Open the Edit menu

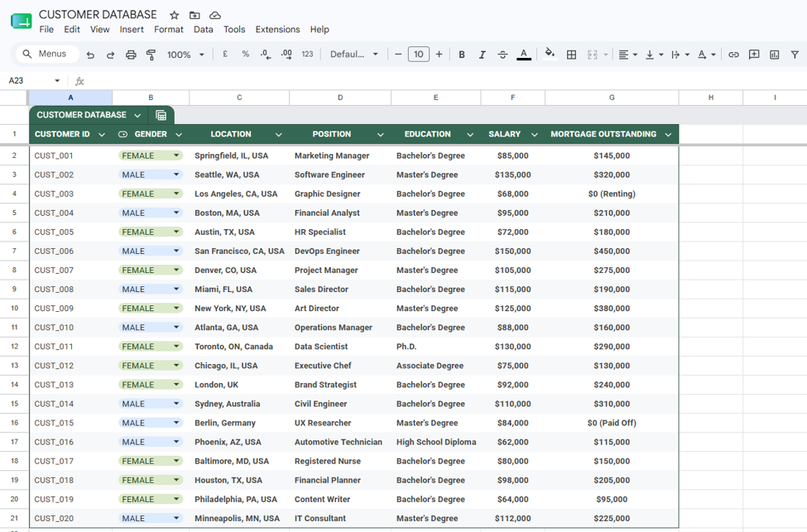tap(71, 29)
